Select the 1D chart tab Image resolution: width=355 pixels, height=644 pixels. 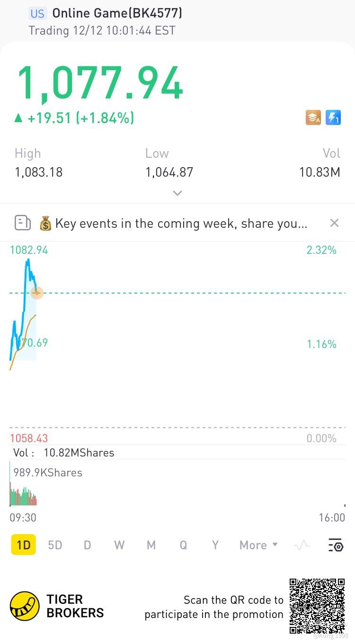pyautogui.click(x=23, y=546)
